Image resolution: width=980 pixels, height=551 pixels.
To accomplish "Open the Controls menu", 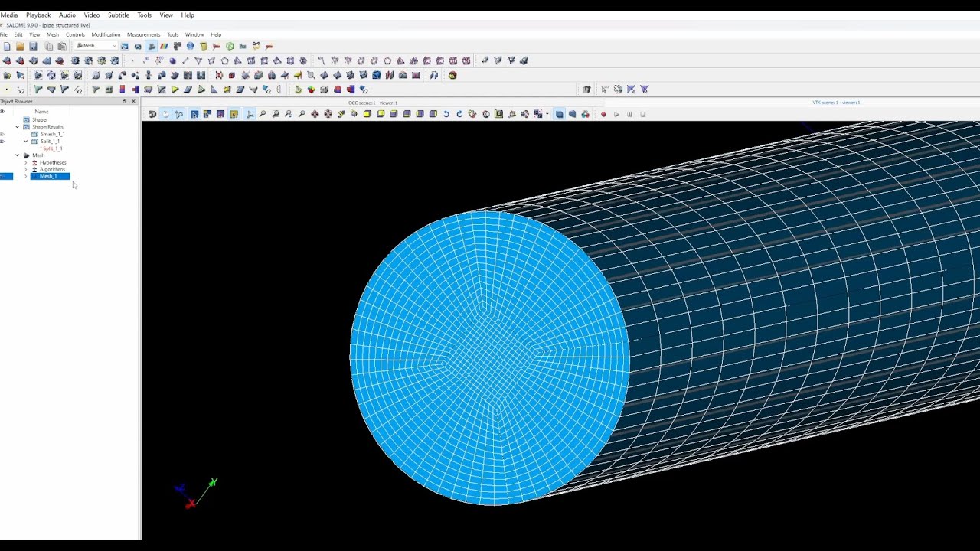I will (x=75, y=34).
